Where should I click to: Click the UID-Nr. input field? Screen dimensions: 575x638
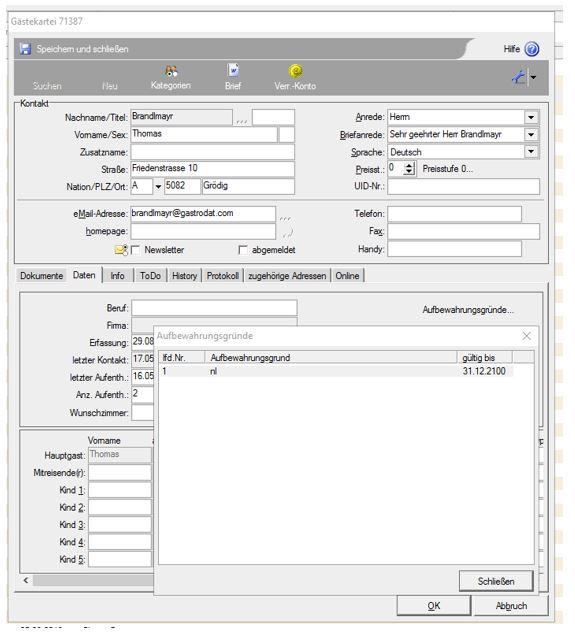pos(463,186)
